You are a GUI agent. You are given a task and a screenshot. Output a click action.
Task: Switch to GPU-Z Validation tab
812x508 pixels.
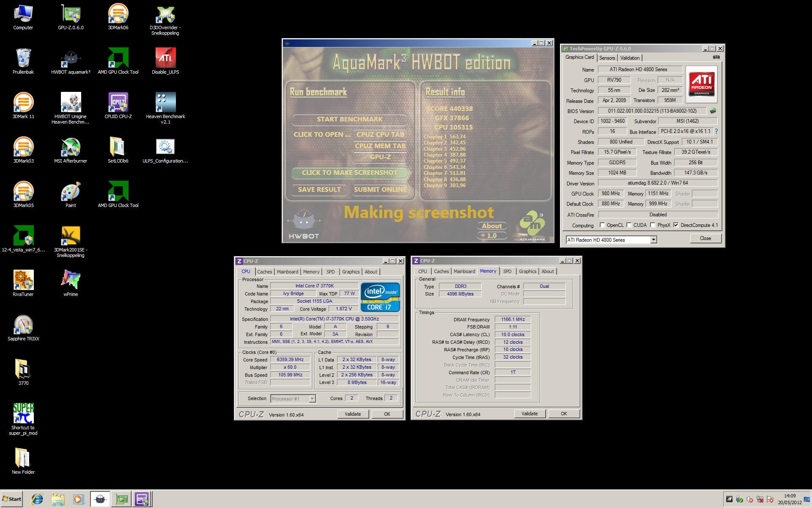[x=630, y=58]
